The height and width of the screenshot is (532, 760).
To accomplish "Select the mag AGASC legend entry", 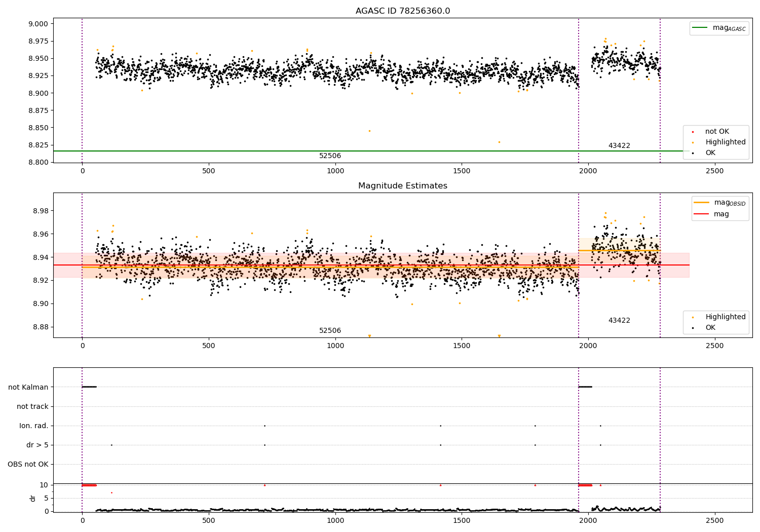I will [x=719, y=28].
